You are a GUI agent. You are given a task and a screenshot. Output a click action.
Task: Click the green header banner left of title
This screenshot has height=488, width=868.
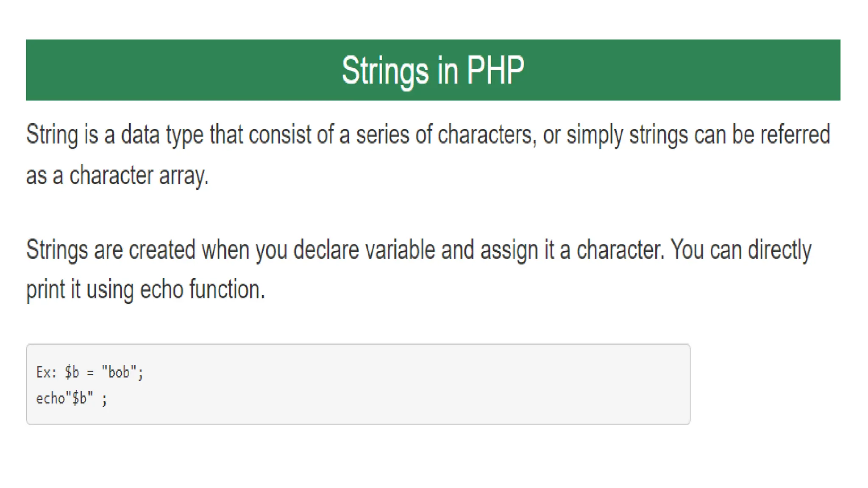tap(182, 70)
